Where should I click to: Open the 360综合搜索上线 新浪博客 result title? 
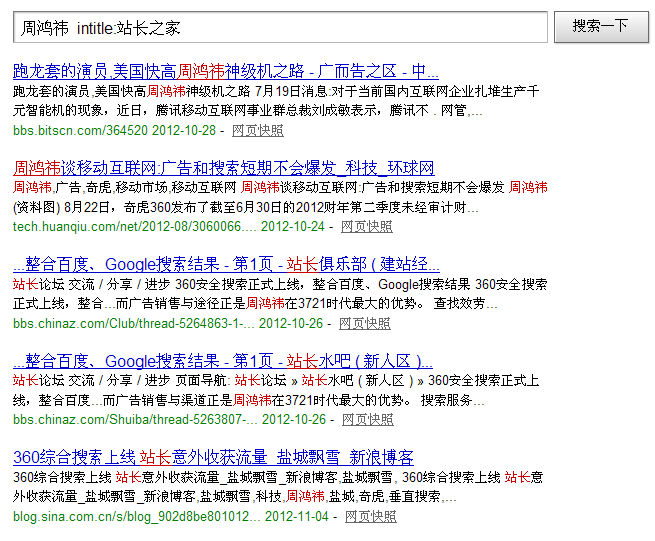(213, 457)
